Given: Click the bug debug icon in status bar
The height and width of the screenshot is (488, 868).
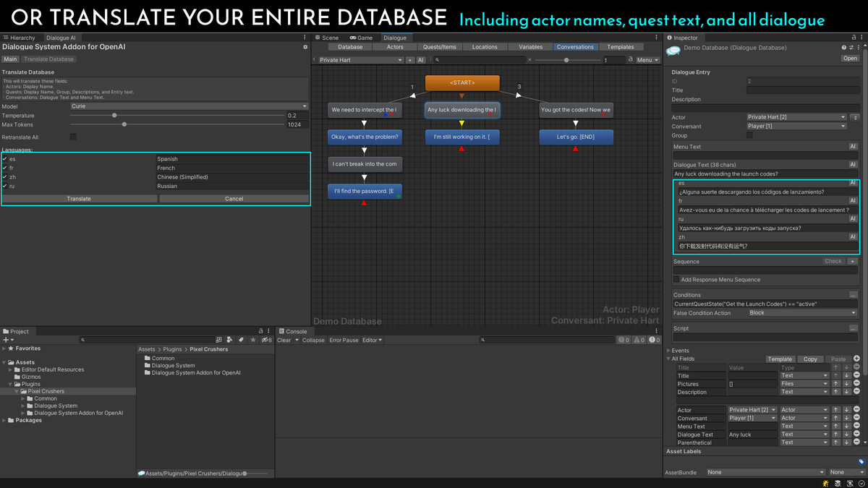Looking at the screenshot, I should click(x=825, y=483).
